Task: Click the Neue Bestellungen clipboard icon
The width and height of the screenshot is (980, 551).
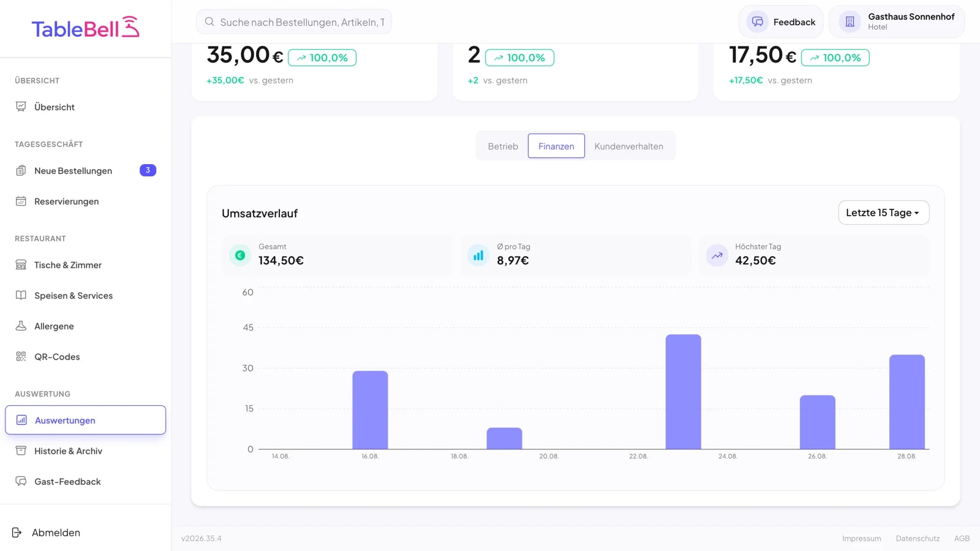Action: coord(21,170)
